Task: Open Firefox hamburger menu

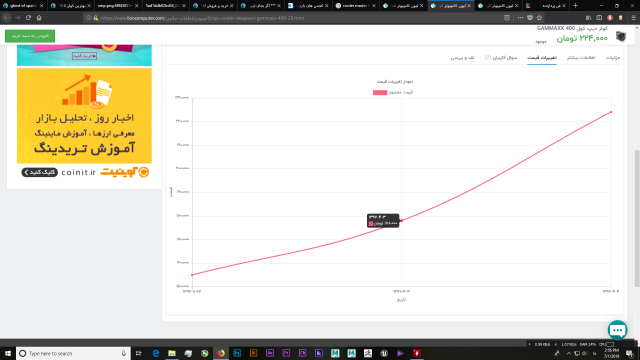Action: [x=633, y=18]
